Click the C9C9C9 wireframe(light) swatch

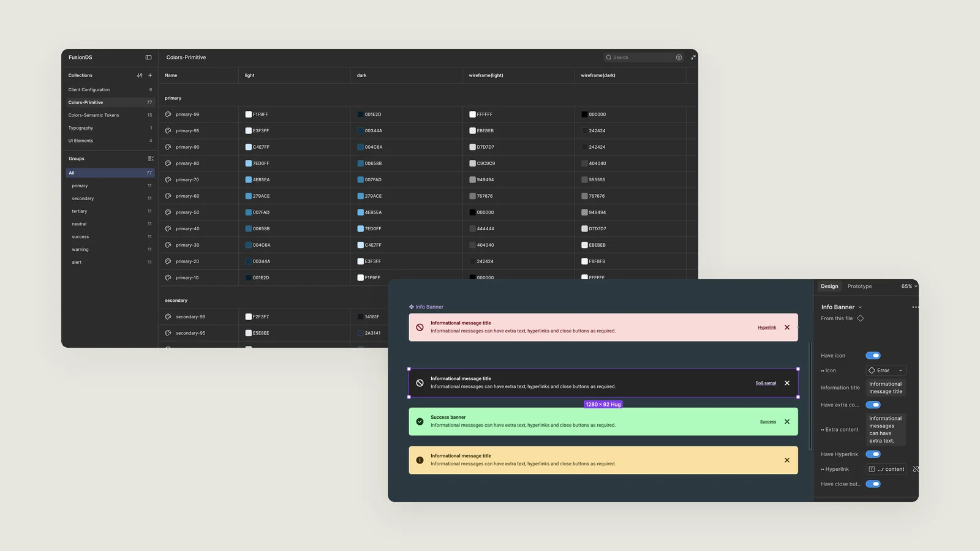pos(473,163)
